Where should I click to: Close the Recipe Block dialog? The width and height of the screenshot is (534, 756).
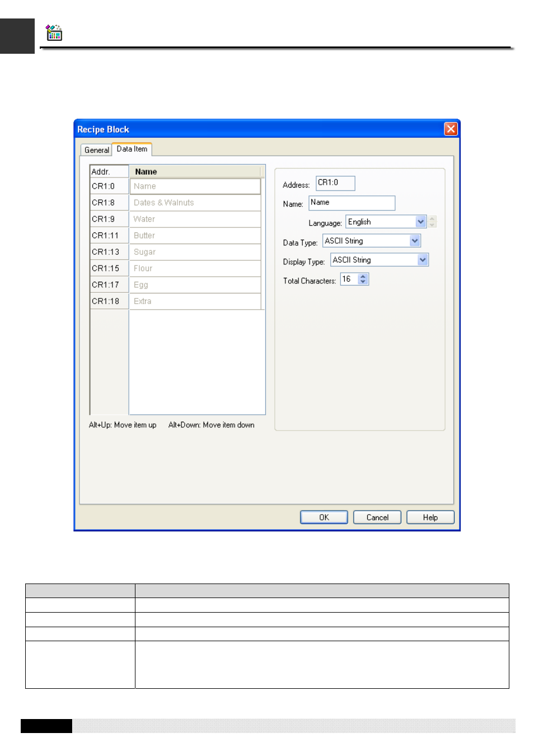451,129
